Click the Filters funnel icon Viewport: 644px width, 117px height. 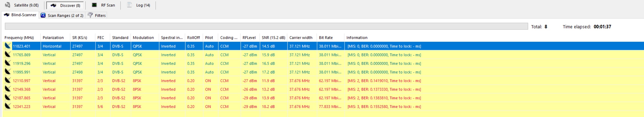click(90, 15)
